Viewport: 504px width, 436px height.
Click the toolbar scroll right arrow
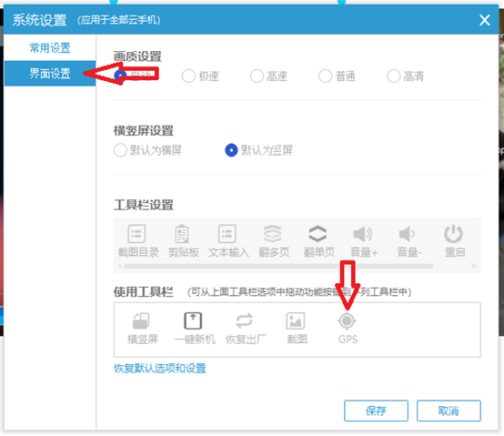tap(474, 266)
